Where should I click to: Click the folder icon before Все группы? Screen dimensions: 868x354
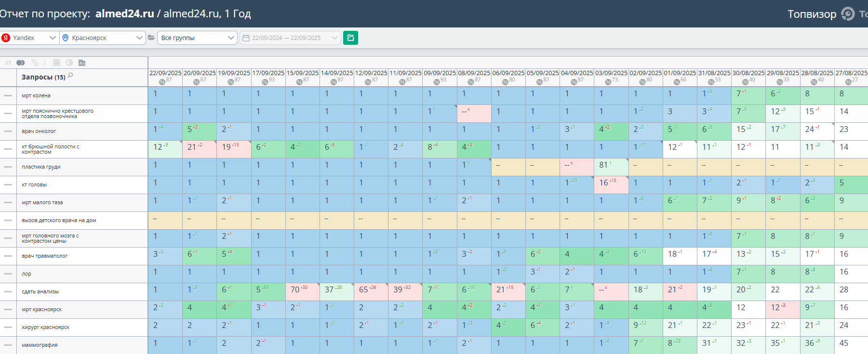[x=151, y=38]
